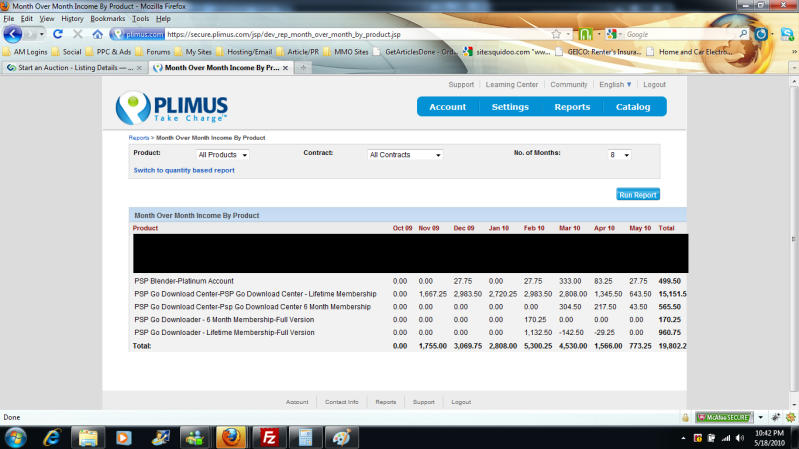Click the Logout link at top

click(654, 85)
